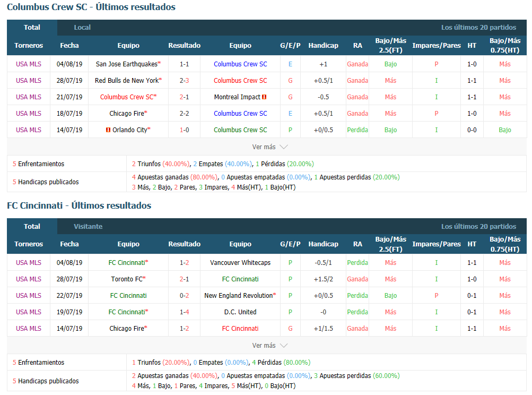Click '4 Pérdidas (80.00%)' summary text
Image resolution: width=532 pixels, height=395 pixels.
pos(281,363)
